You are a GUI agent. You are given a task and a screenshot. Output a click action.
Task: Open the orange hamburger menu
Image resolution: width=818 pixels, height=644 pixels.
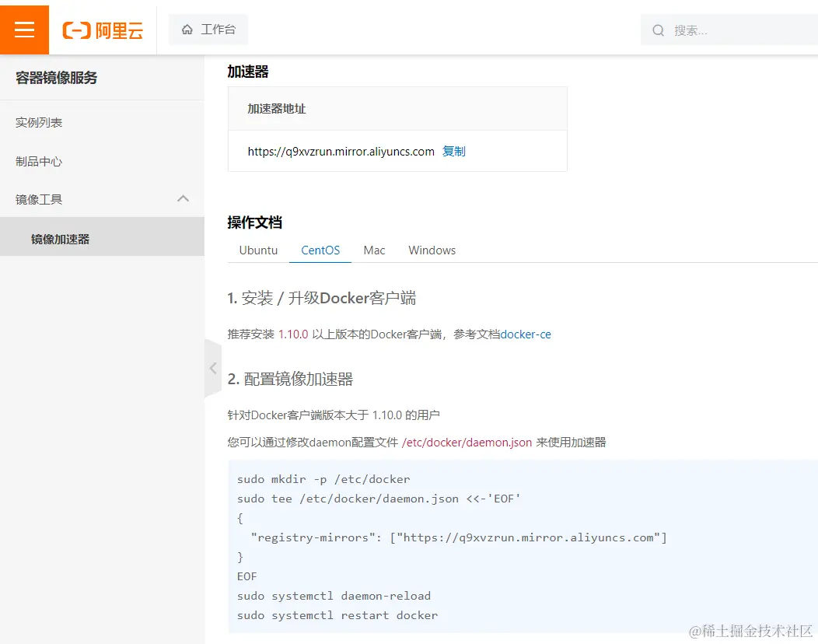(25, 30)
